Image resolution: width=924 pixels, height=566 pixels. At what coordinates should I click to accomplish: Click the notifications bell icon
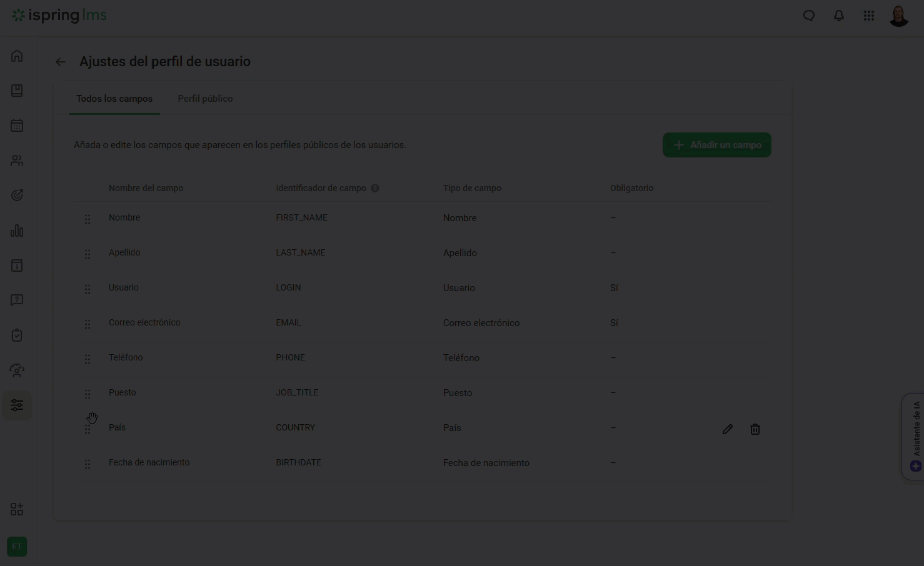[839, 16]
